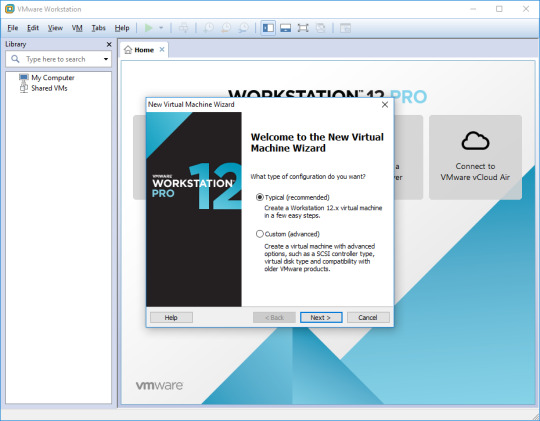Click the green Power On play icon

(x=148, y=28)
